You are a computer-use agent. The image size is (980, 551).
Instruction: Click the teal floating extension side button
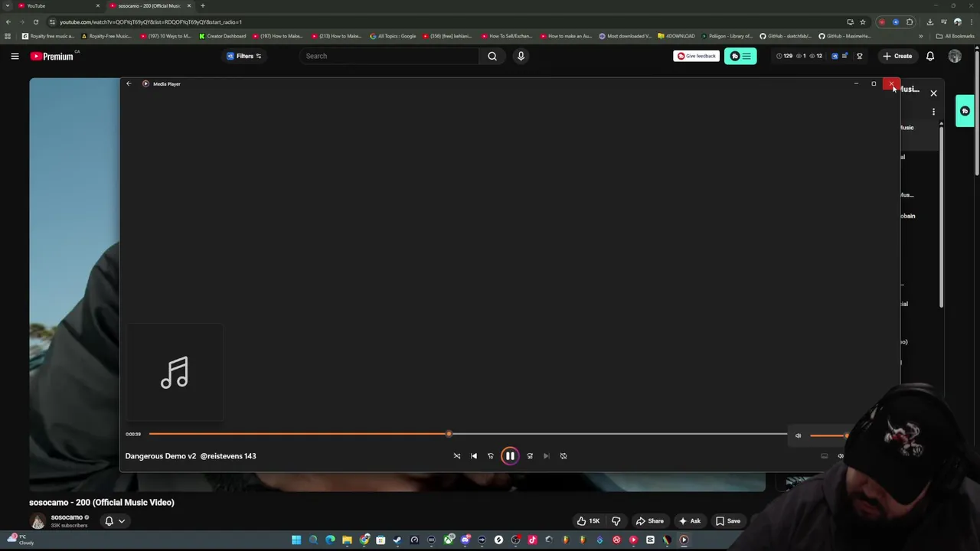(965, 112)
